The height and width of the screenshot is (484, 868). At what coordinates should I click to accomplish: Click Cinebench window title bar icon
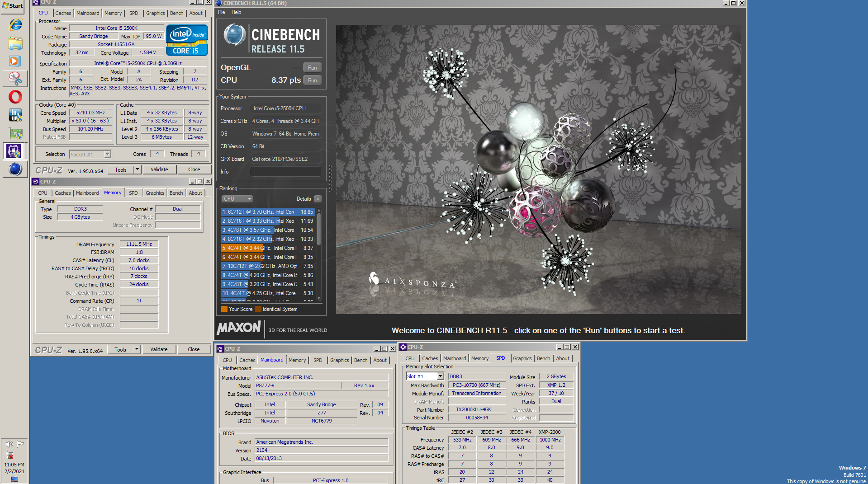coord(219,3)
